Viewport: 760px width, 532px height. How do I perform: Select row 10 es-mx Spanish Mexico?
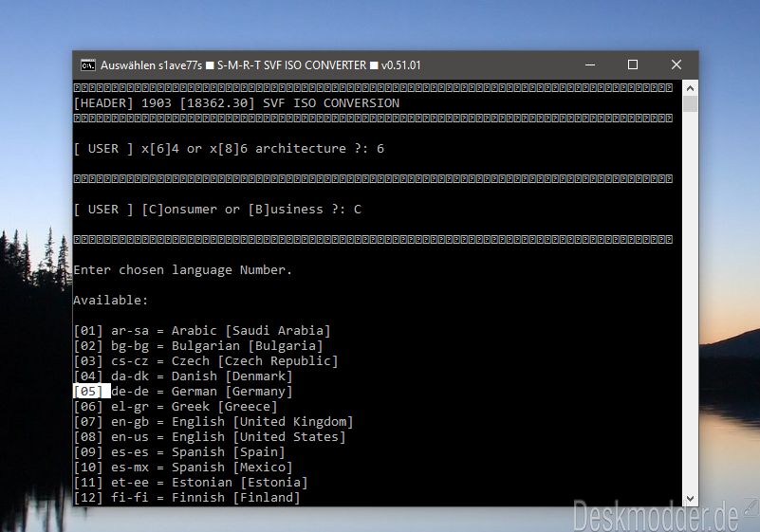[x=183, y=468]
